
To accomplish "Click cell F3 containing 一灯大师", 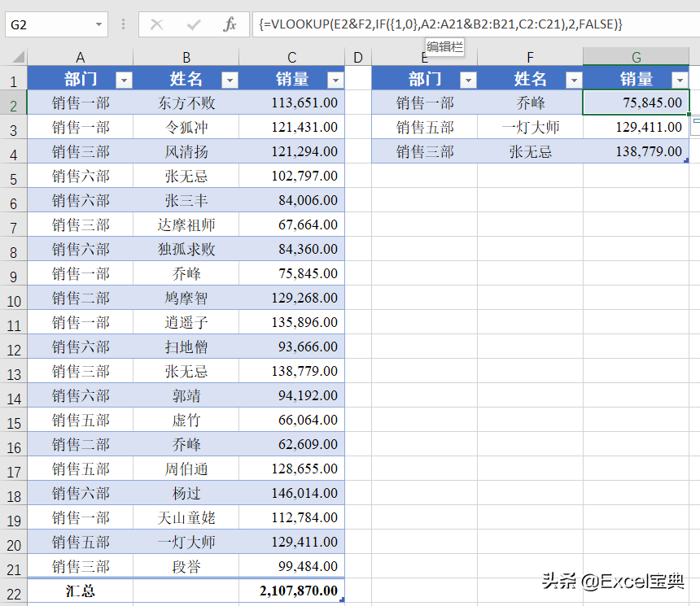I will [x=531, y=127].
